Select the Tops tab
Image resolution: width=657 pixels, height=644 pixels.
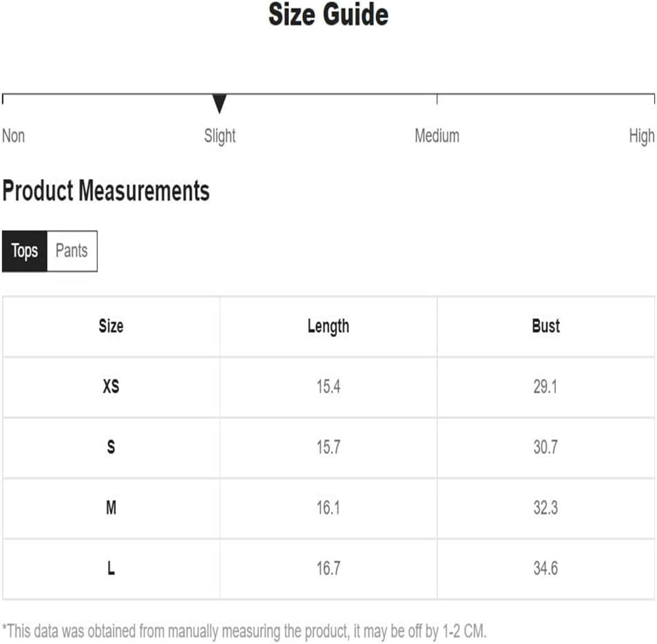coord(25,250)
